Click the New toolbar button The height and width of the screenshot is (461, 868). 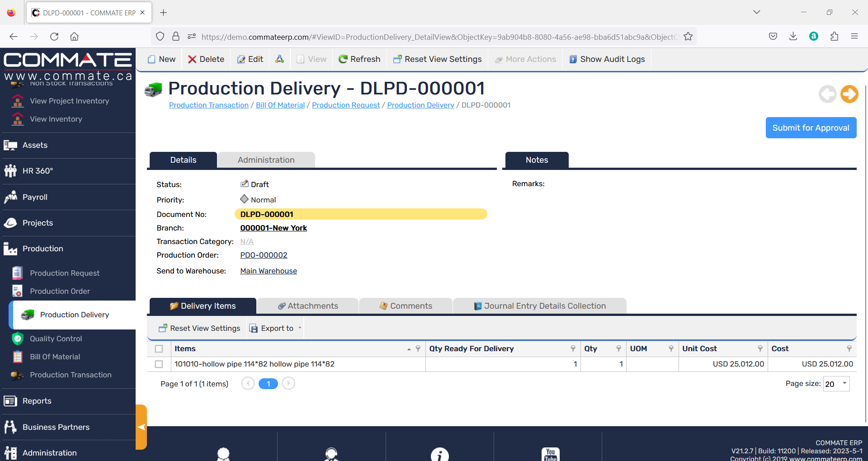tap(161, 59)
